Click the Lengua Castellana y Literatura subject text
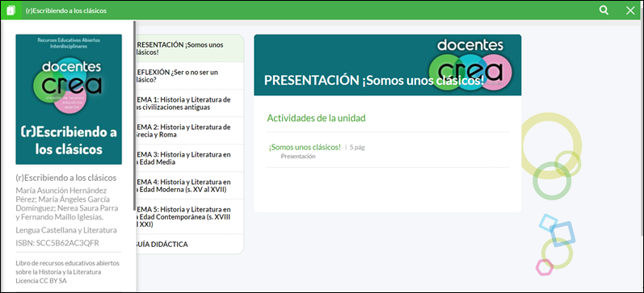The width and height of the screenshot is (644, 293). [x=66, y=230]
